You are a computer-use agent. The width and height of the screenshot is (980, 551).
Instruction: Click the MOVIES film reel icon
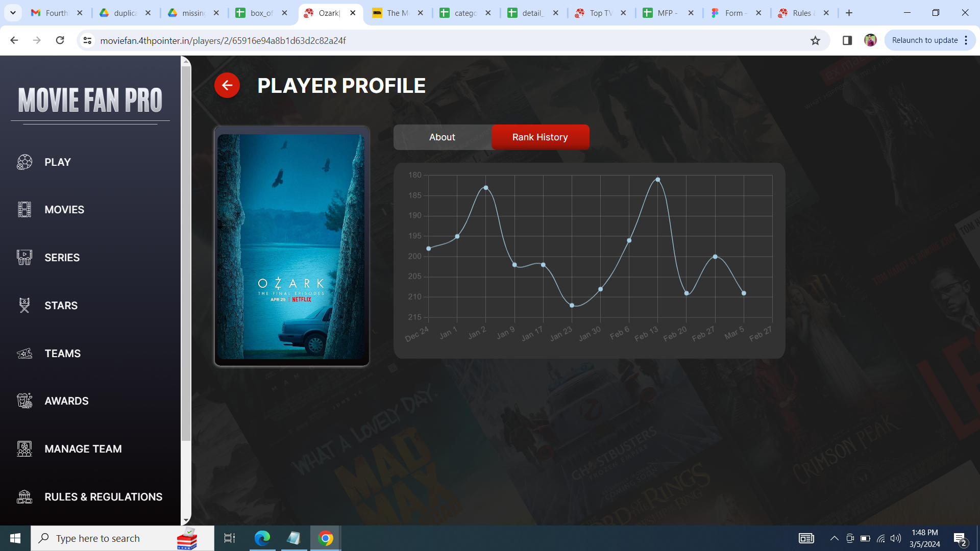click(24, 210)
